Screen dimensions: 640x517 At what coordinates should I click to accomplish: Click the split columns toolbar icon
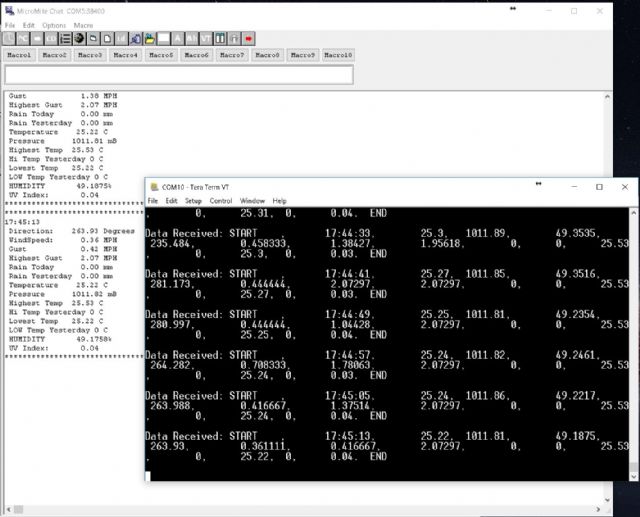tap(220, 38)
